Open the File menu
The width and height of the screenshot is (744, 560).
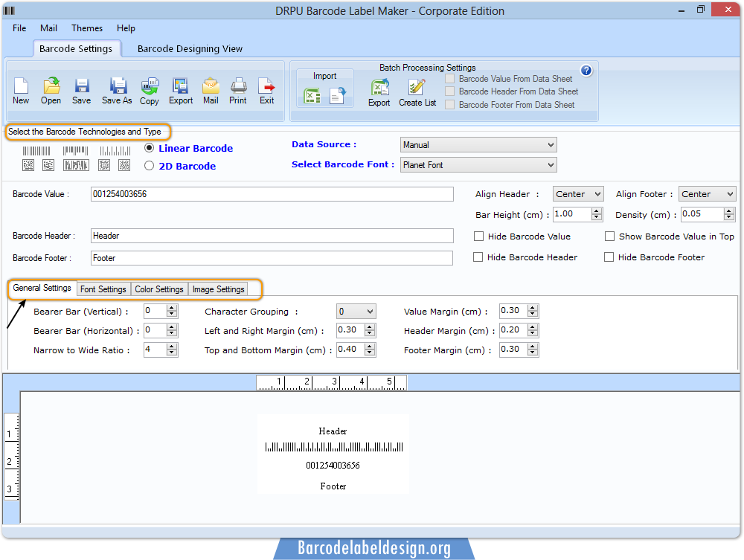pos(19,28)
